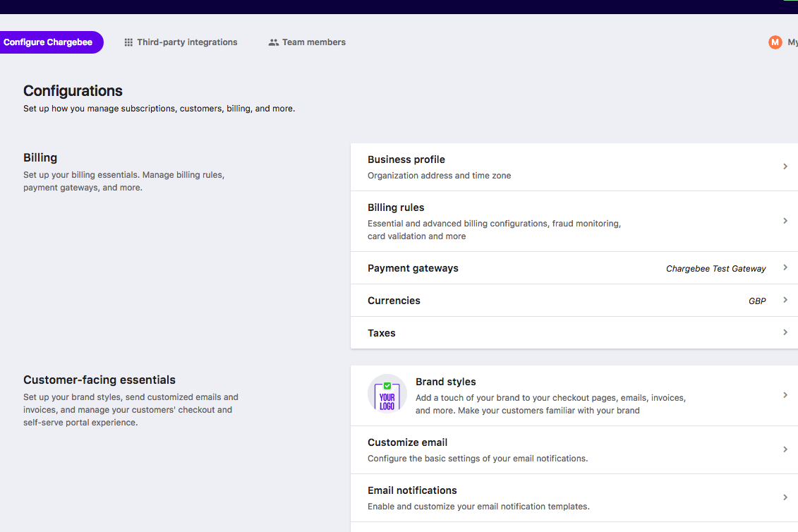The image size is (798, 532).
Task: Click the Payment gateways row chevron
Action: tap(785, 268)
